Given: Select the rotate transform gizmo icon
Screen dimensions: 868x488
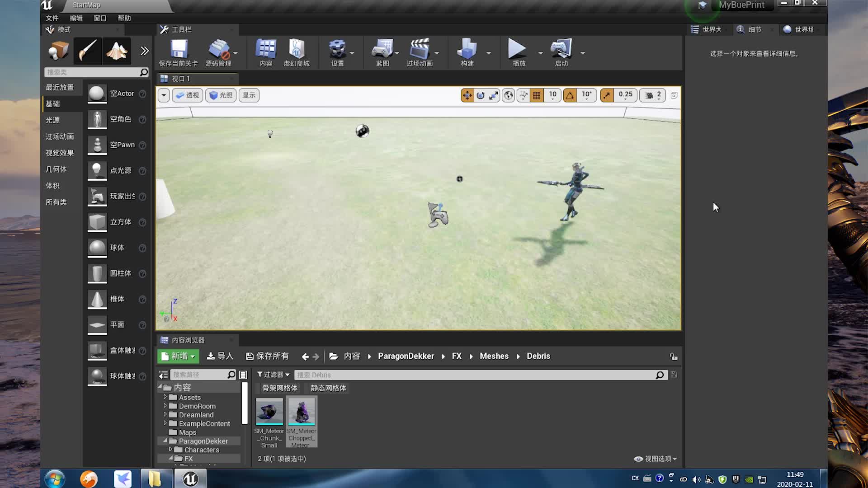Looking at the screenshot, I should click(x=481, y=95).
